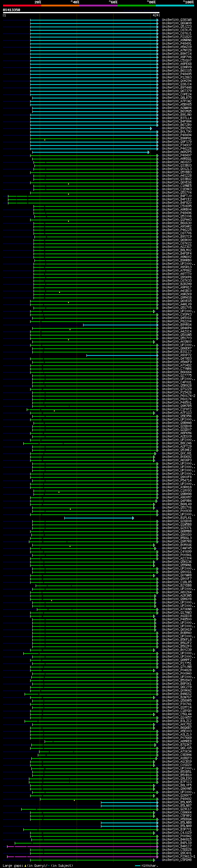Click the last hit UniRef100_C5PDH8
The height and width of the screenshot is (868, 197).
(177, 860)
